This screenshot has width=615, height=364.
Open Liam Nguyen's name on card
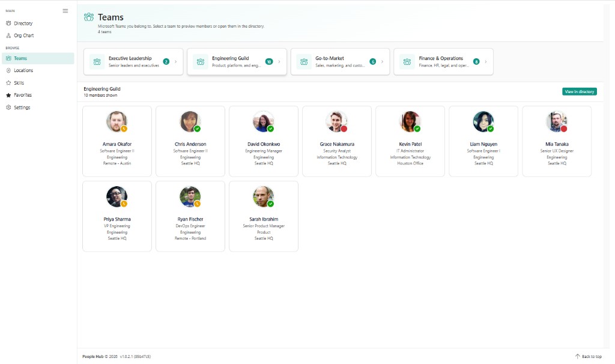coord(483,144)
